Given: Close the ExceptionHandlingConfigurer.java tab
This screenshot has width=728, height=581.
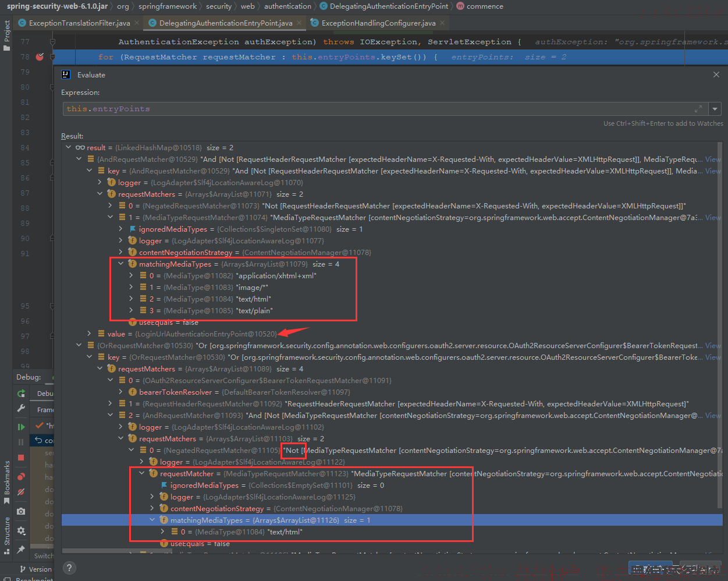Looking at the screenshot, I should pyautogui.click(x=442, y=23).
